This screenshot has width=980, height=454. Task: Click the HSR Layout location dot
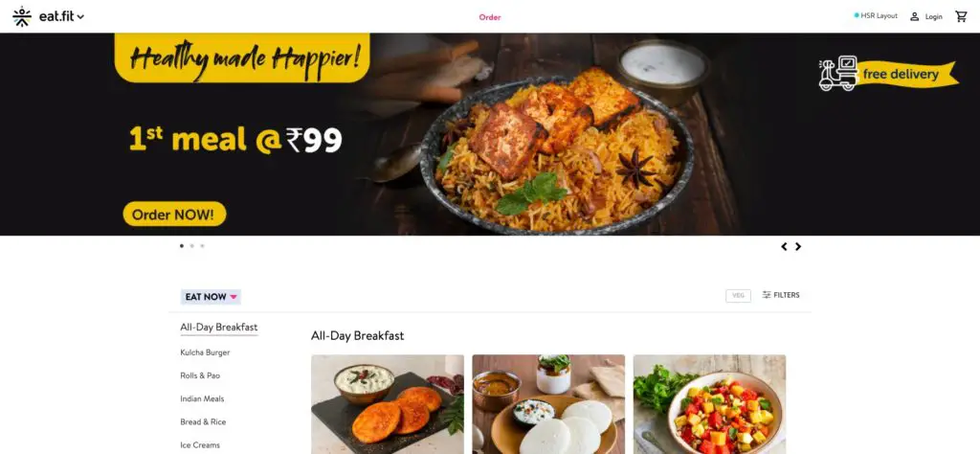(x=857, y=15)
